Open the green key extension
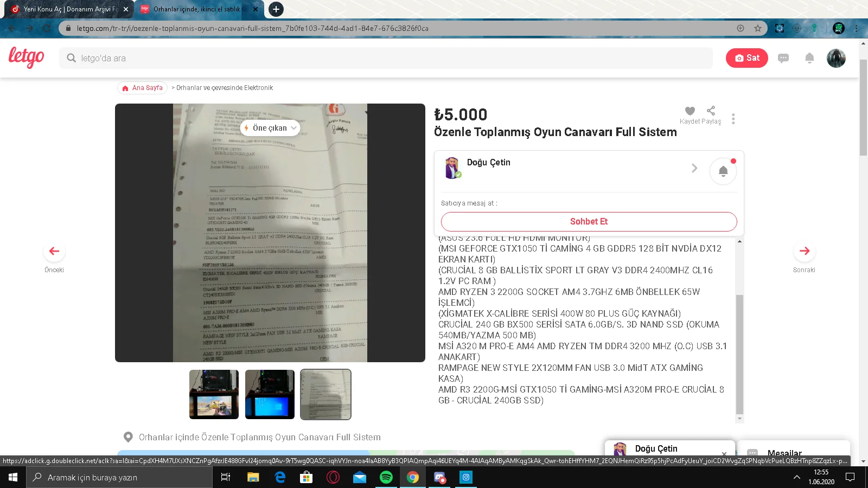868x488 pixels. (x=814, y=28)
